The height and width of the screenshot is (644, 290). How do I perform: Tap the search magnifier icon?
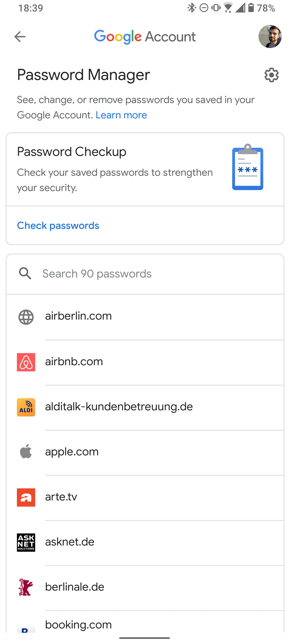pyautogui.click(x=26, y=274)
